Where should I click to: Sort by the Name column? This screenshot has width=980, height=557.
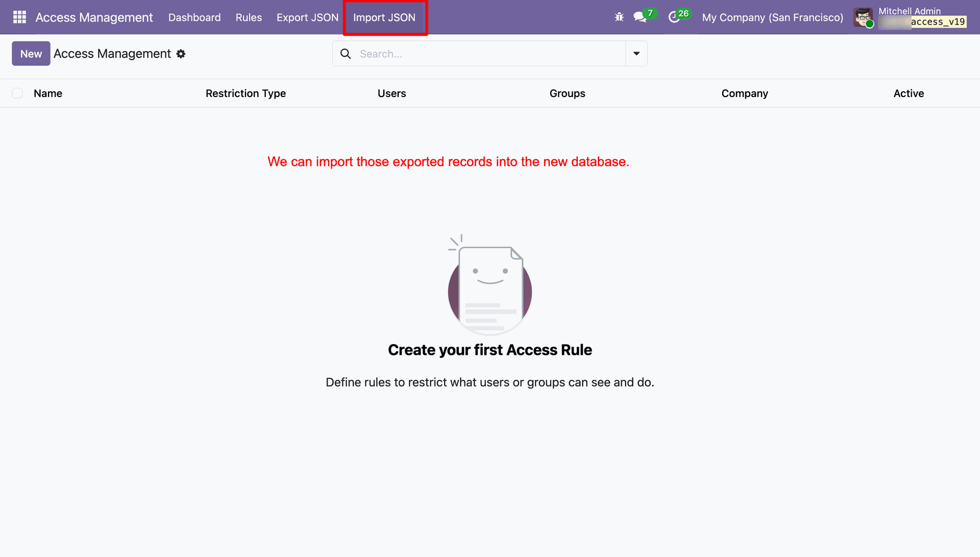tap(48, 93)
